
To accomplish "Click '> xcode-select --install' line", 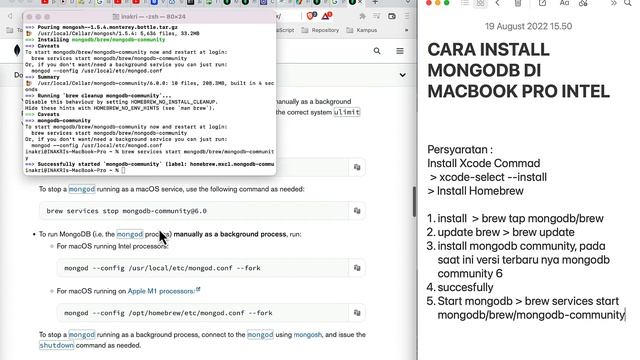I will pyautogui.click(x=488, y=177).
